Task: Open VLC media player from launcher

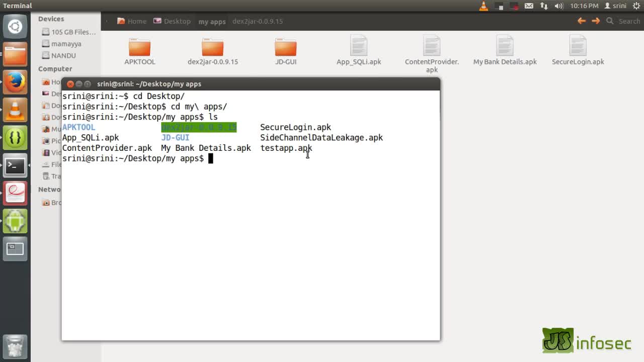Action: tap(15, 110)
